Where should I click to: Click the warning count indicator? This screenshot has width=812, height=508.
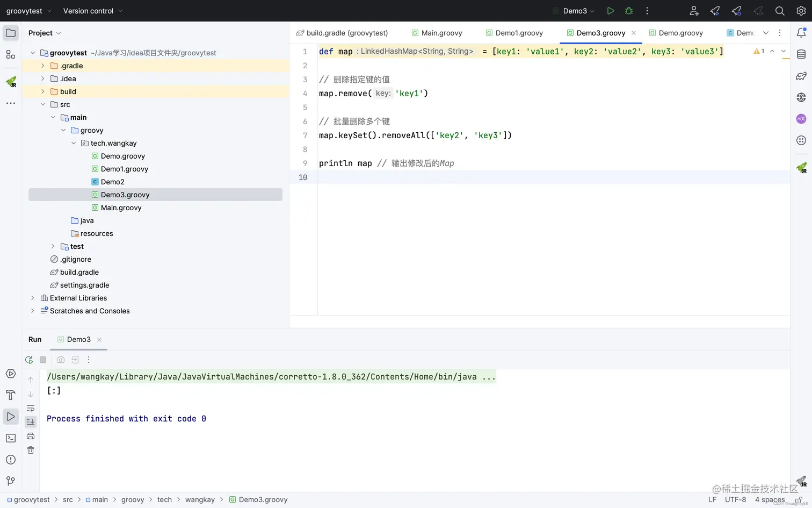pyautogui.click(x=759, y=51)
